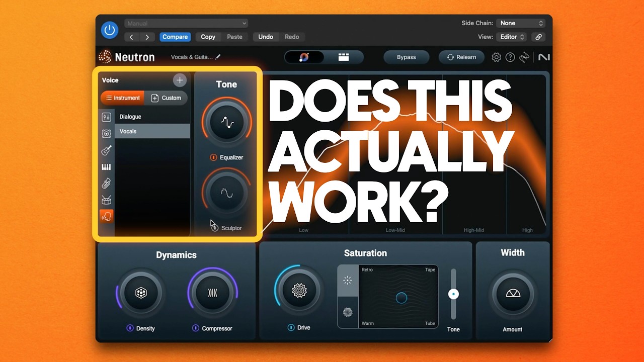Viewport: 644px width, 362px height.
Task: Select the piano keys category icon
Action: [106, 167]
